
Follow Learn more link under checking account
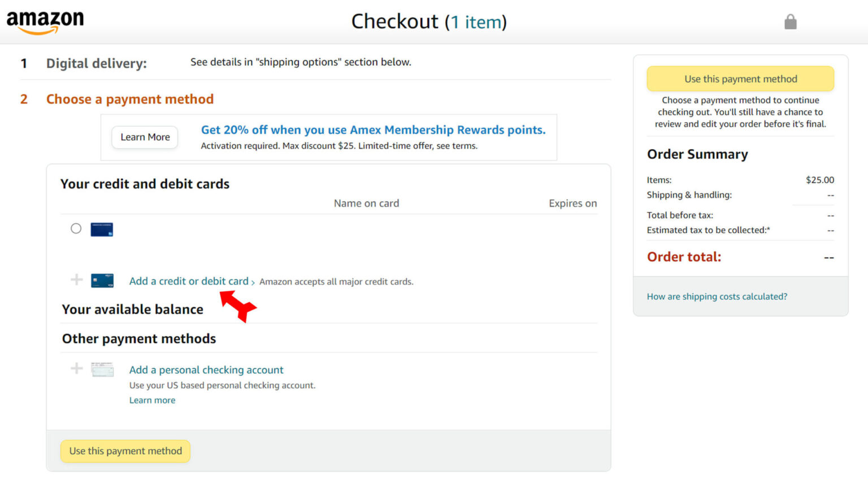[x=152, y=400]
